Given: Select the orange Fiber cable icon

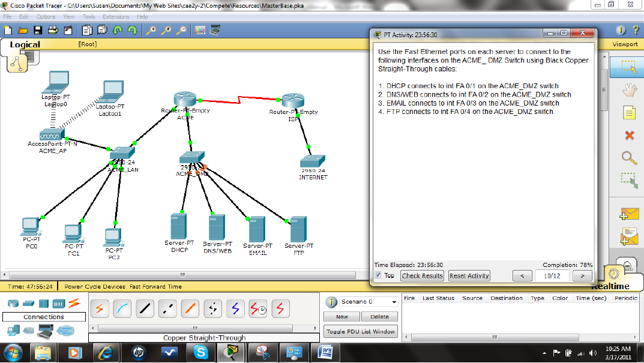Looking at the screenshot, I should point(190,309).
